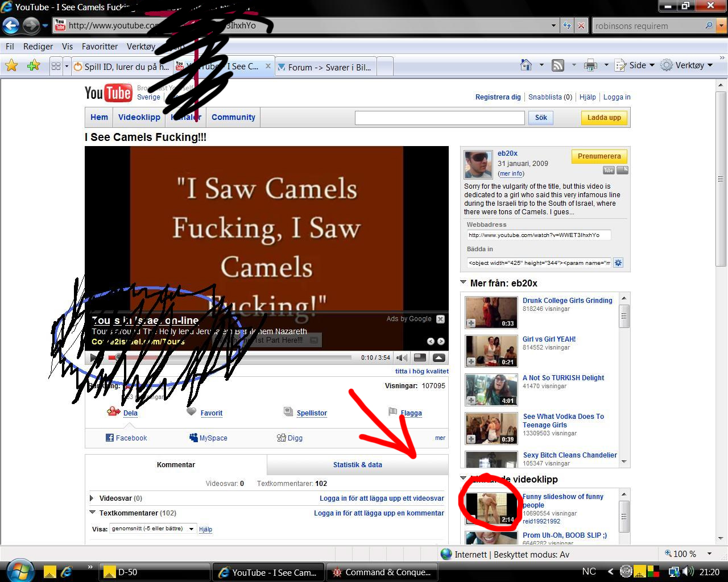Launch Internet Explorer from Quick Launch
This screenshot has height=582, width=728.
(x=67, y=572)
